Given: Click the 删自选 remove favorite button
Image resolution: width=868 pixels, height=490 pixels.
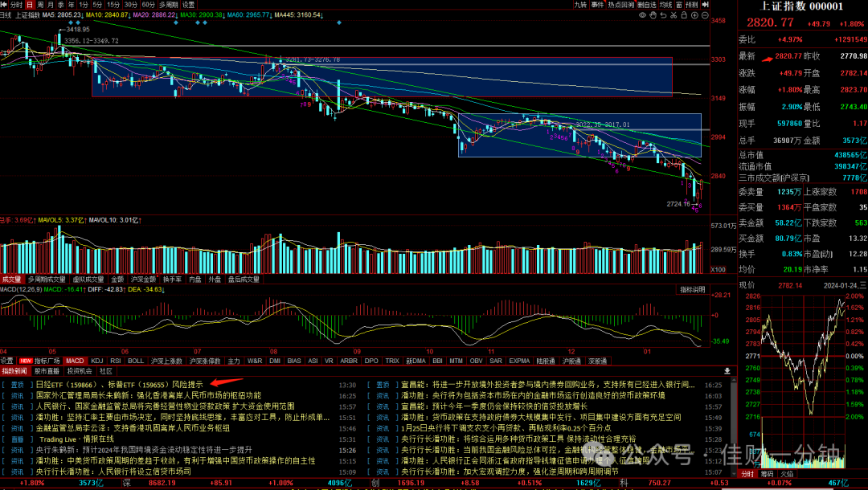Looking at the screenshot, I should coord(646,5).
